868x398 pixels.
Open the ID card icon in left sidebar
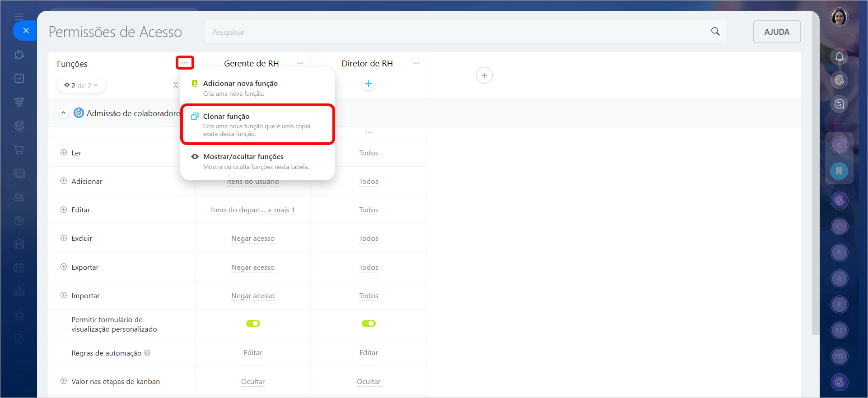[x=19, y=173]
